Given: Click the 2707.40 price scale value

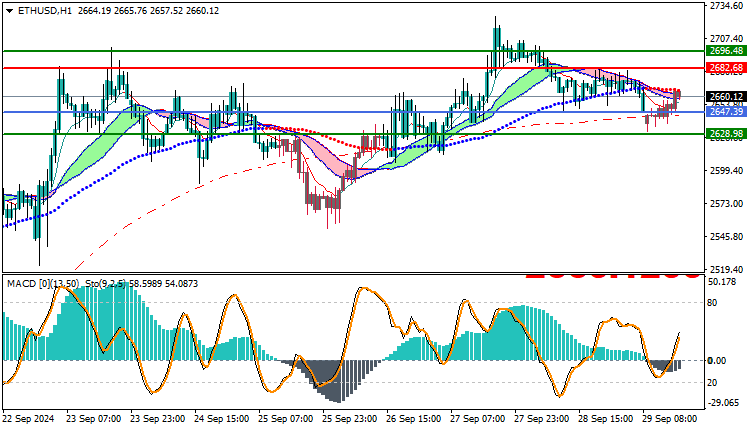Looking at the screenshot, I should [x=726, y=38].
